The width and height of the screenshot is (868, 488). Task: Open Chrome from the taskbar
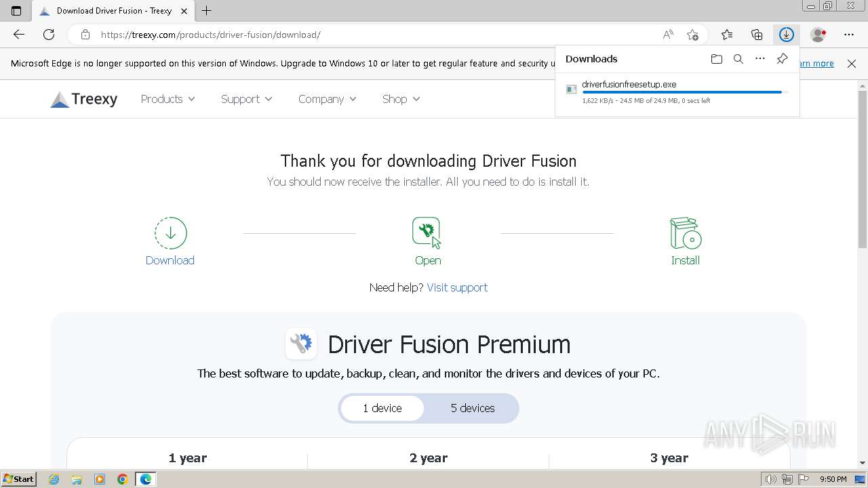click(123, 479)
